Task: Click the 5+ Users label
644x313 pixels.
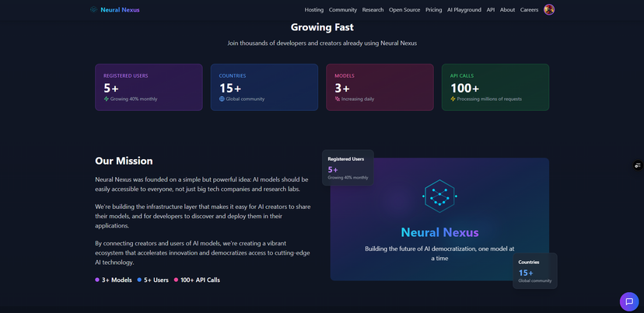Action: point(156,280)
